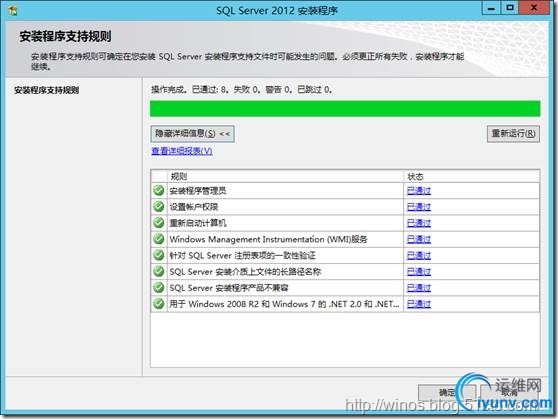
Task: Select 安装程序支持规则 step in left pane
Action: (47, 90)
